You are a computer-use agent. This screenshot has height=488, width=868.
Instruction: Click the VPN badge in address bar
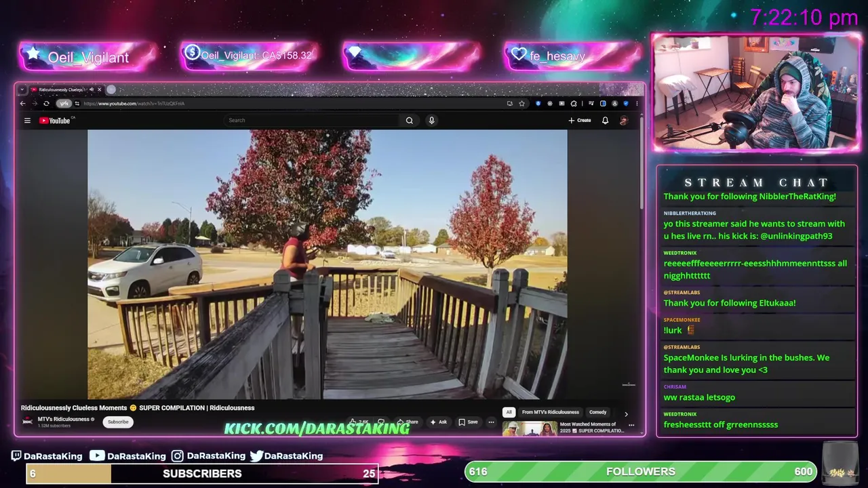(x=64, y=104)
